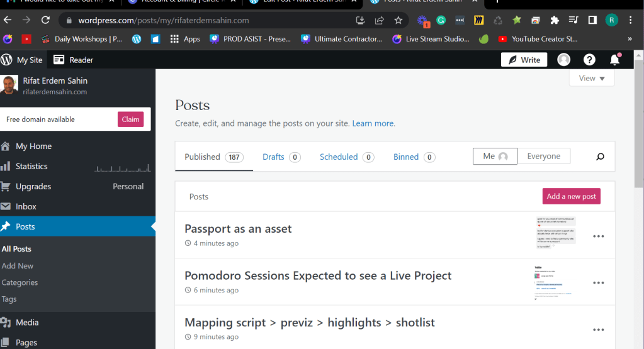Open the YouTube Creator Studio bookmark
Screen dimensions: 644x349
point(538,39)
